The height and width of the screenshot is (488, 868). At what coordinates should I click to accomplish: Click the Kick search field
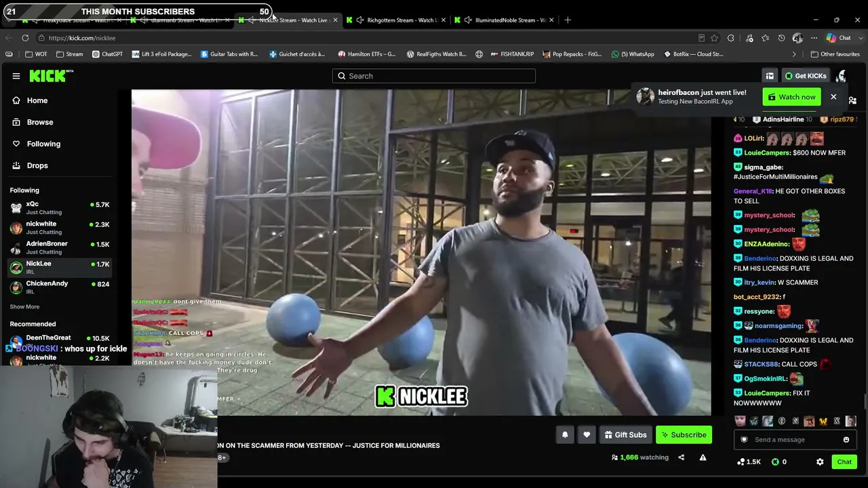click(434, 76)
